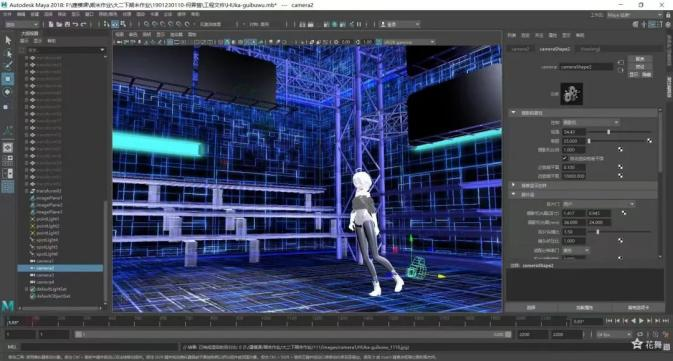Toggle visibility of the first outliner node

click(x=32, y=58)
